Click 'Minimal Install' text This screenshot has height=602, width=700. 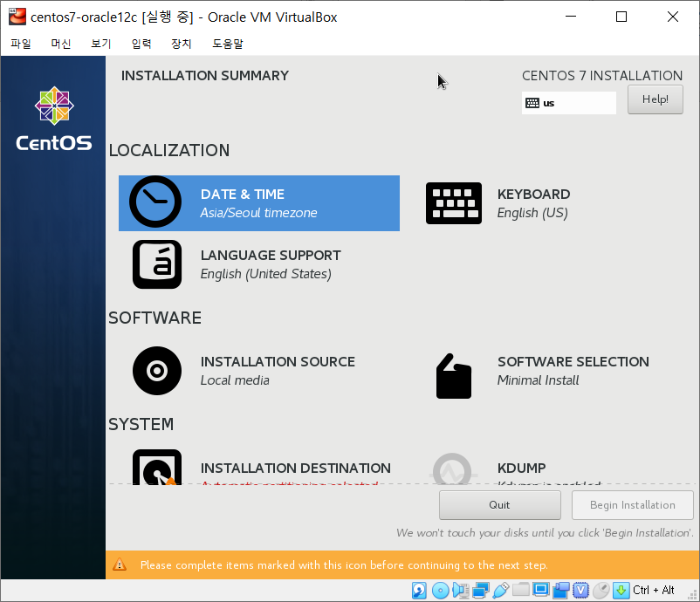click(538, 380)
